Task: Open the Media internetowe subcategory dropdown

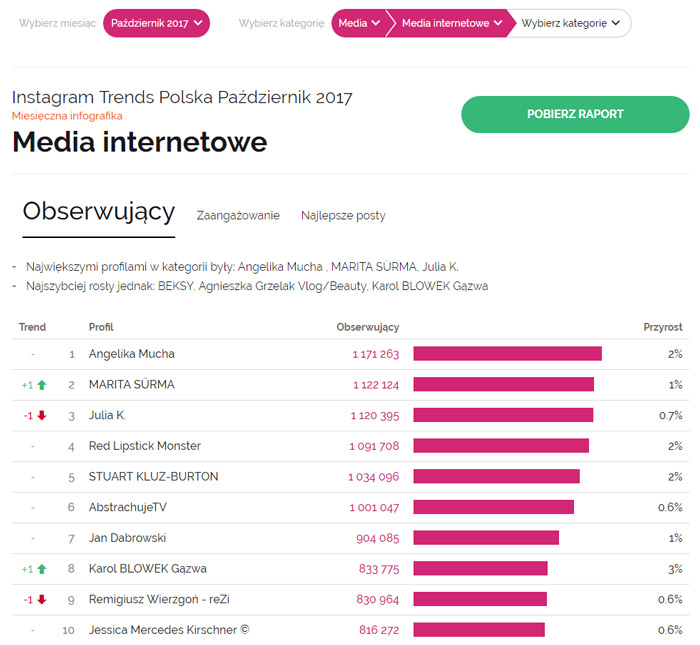Action: 452,23
